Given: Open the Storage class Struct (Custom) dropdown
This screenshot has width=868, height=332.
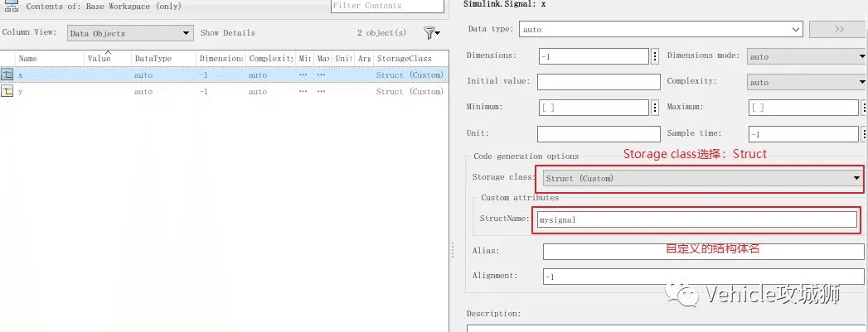Looking at the screenshot, I should coord(702,178).
